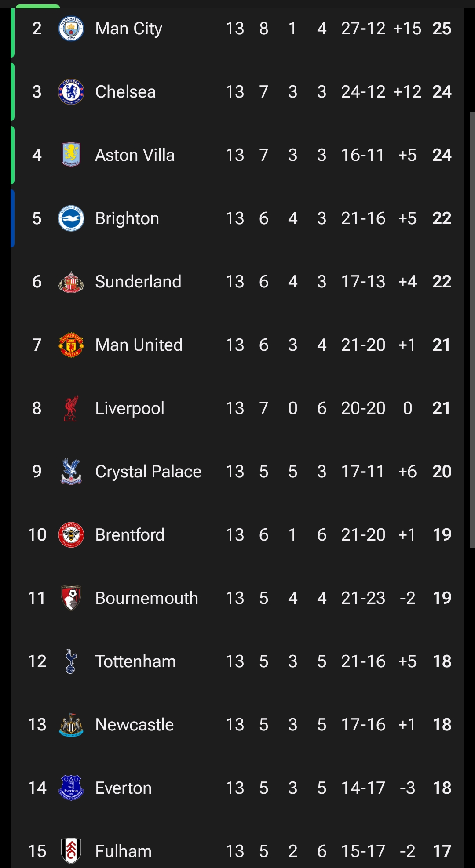The width and height of the screenshot is (475, 868).
Task: Click the Sunderland club badge
Action: 71,282
